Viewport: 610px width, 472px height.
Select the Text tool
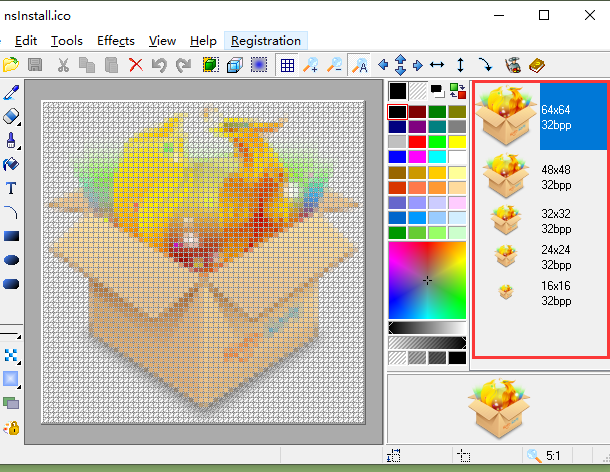11,188
